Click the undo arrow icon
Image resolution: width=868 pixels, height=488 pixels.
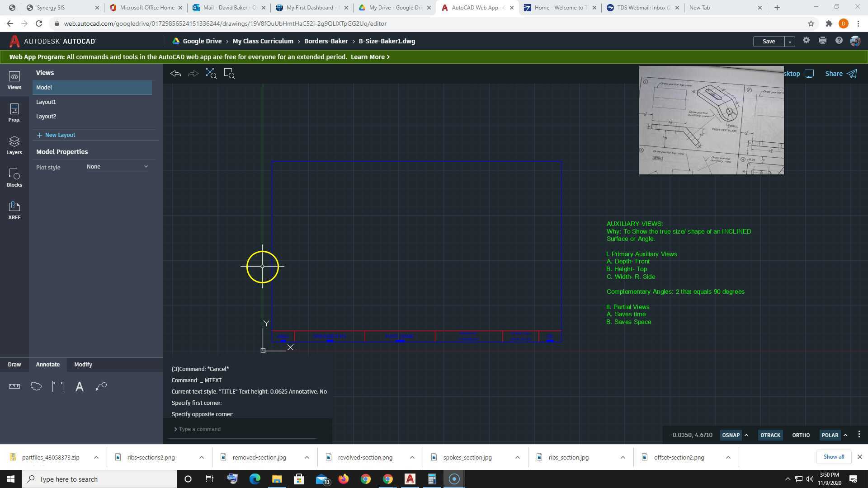pos(175,74)
